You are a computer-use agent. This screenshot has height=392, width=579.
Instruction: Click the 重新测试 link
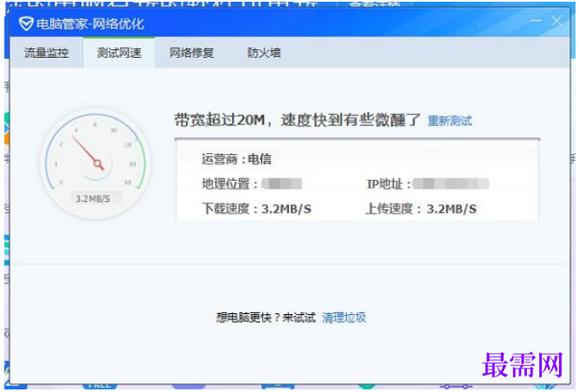pos(449,120)
